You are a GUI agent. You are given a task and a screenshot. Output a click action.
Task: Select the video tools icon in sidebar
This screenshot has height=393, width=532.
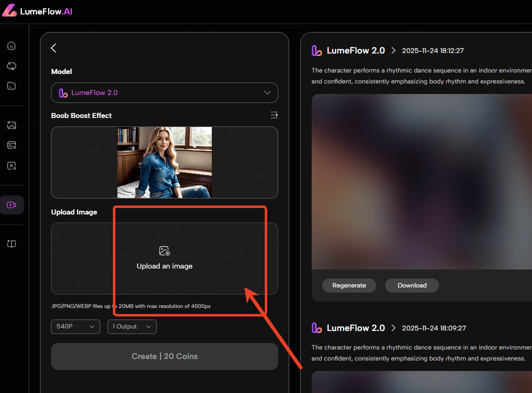click(11, 165)
